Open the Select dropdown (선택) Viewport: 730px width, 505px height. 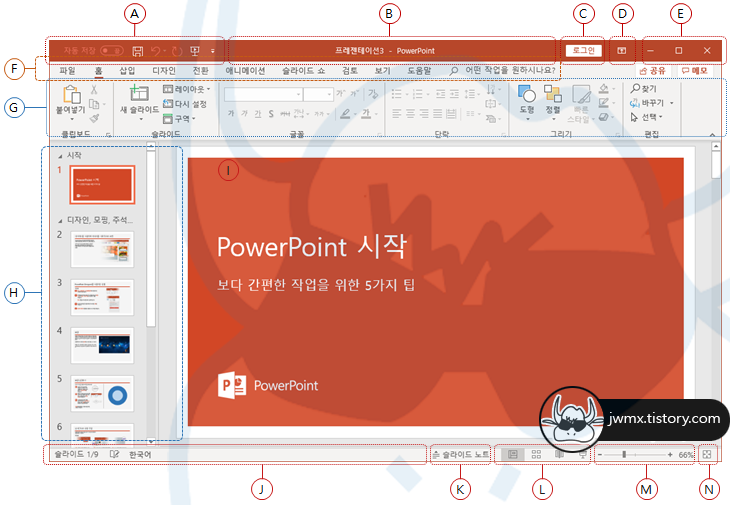[x=647, y=117]
